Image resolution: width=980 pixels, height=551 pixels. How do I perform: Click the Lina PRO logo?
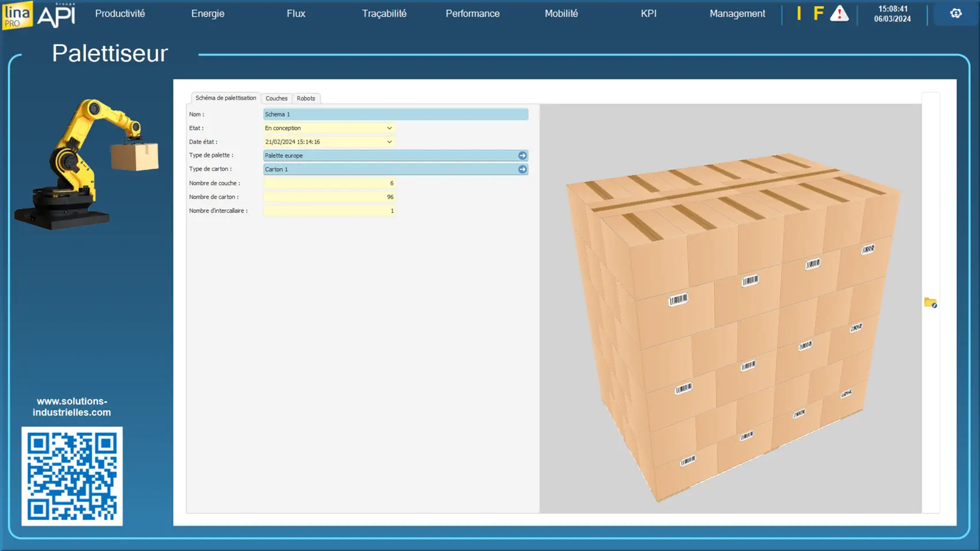click(17, 14)
